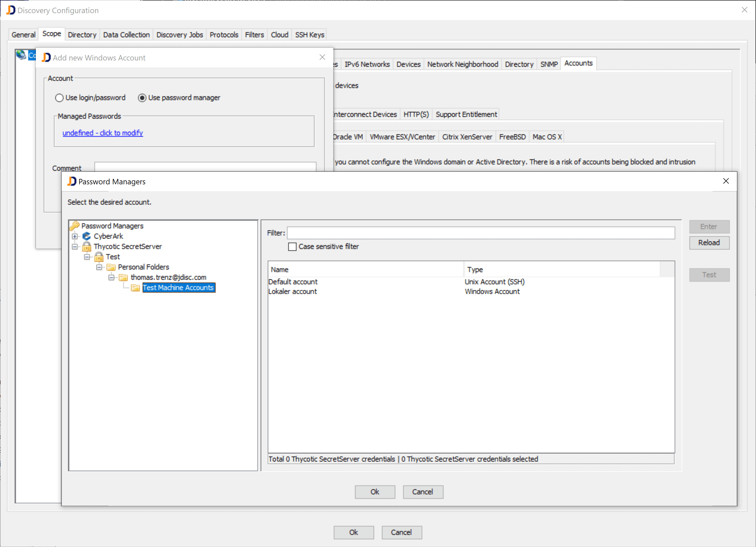
Task: Select Use login/password radio button
Action: [59, 98]
